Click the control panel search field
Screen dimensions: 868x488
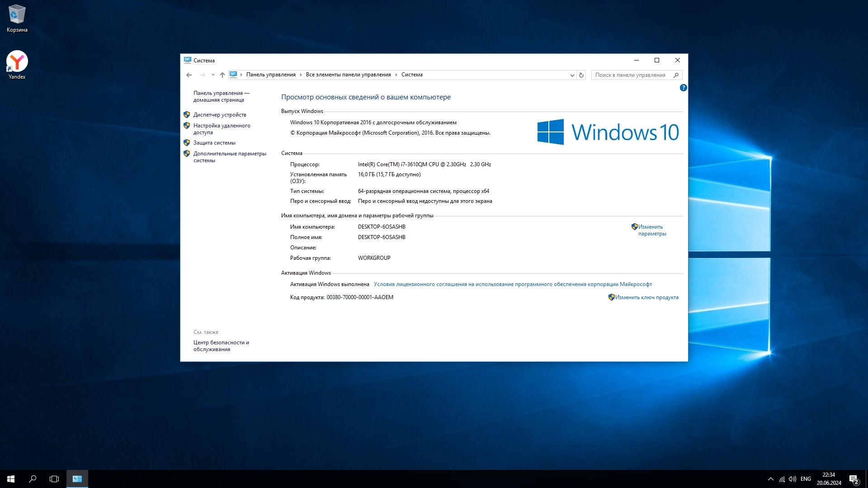coord(631,75)
